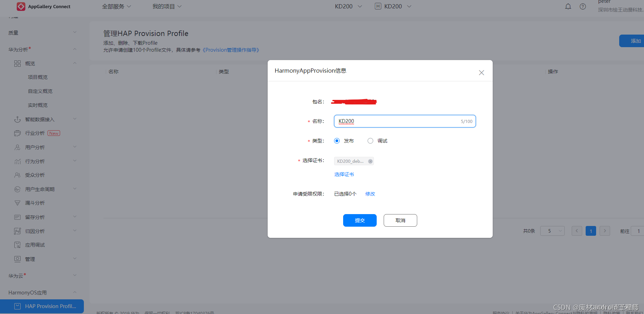Expand 行为分析 chevron
The width and height of the screenshot is (644, 314).
click(x=75, y=161)
